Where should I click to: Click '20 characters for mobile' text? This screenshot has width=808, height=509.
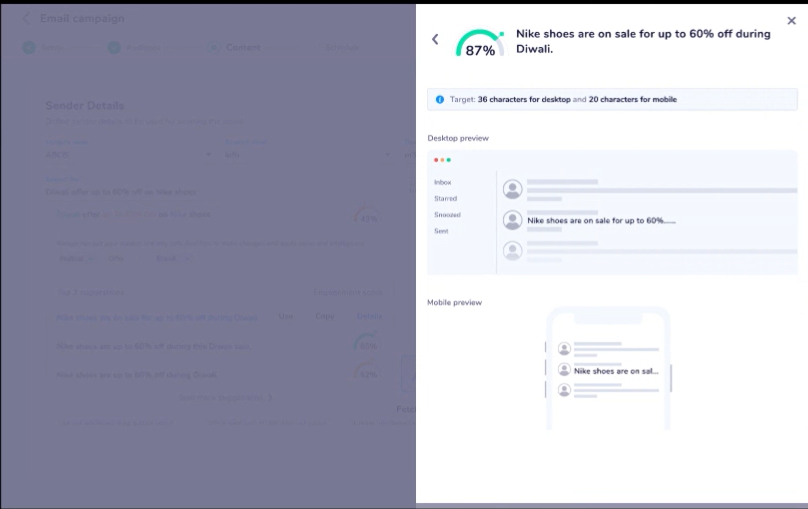click(x=633, y=99)
